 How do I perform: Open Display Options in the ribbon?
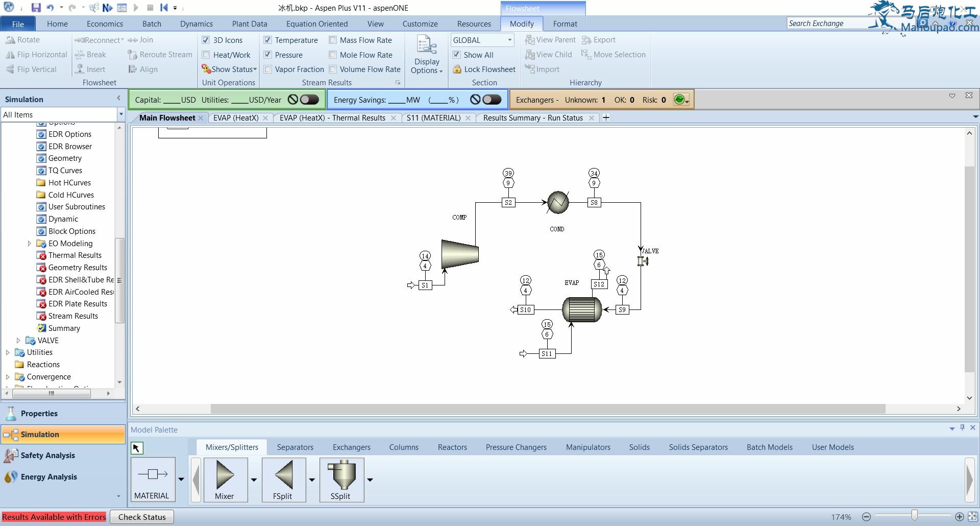[427, 55]
